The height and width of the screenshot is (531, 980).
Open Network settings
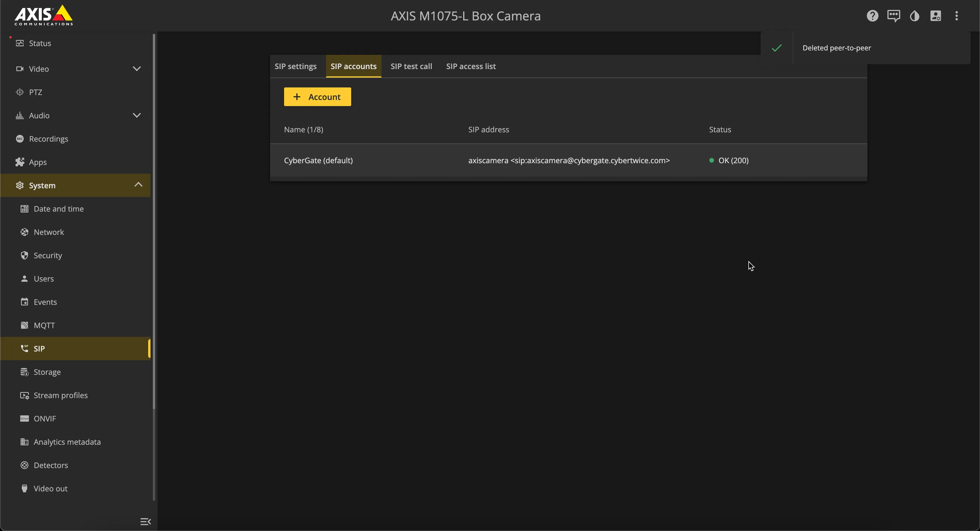(x=75, y=232)
